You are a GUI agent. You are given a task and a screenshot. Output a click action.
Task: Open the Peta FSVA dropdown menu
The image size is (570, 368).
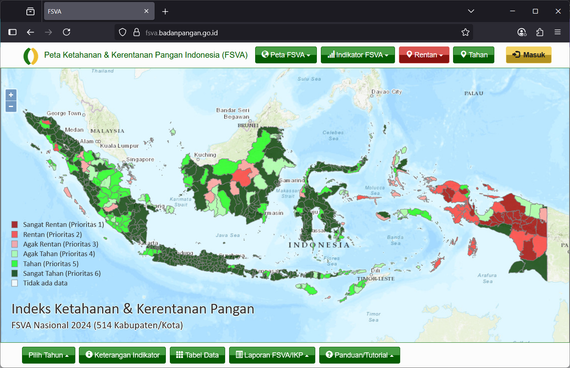pos(286,55)
